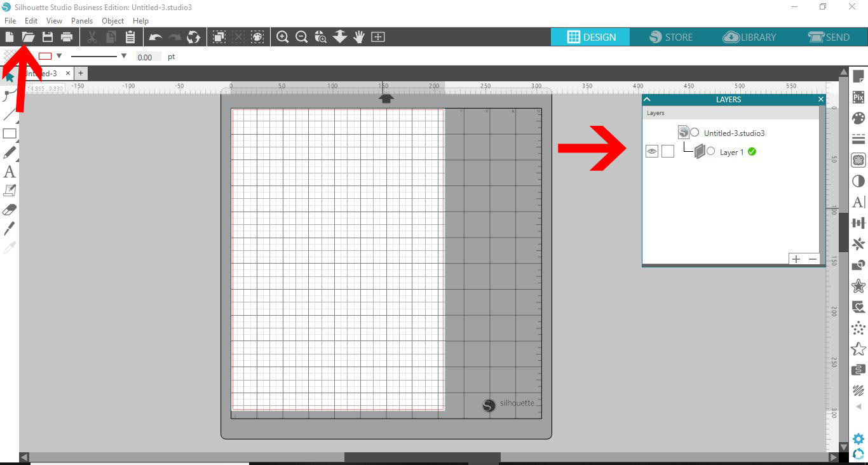868x465 pixels.
Task: Click the Fit to Page icon
Action: [x=378, y=37]
